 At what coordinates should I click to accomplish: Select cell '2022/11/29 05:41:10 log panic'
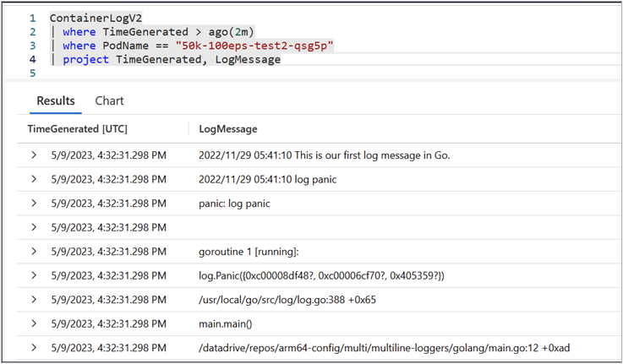tap(267, 179)
